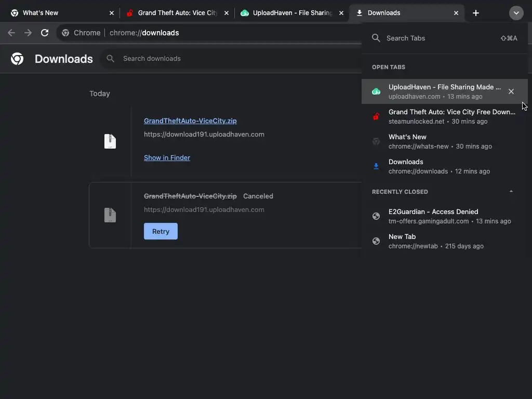Click the zip file icon of completed download
The height and width of the screenshot is (399, 532).
pyautogui.click(x=110, y=141)
